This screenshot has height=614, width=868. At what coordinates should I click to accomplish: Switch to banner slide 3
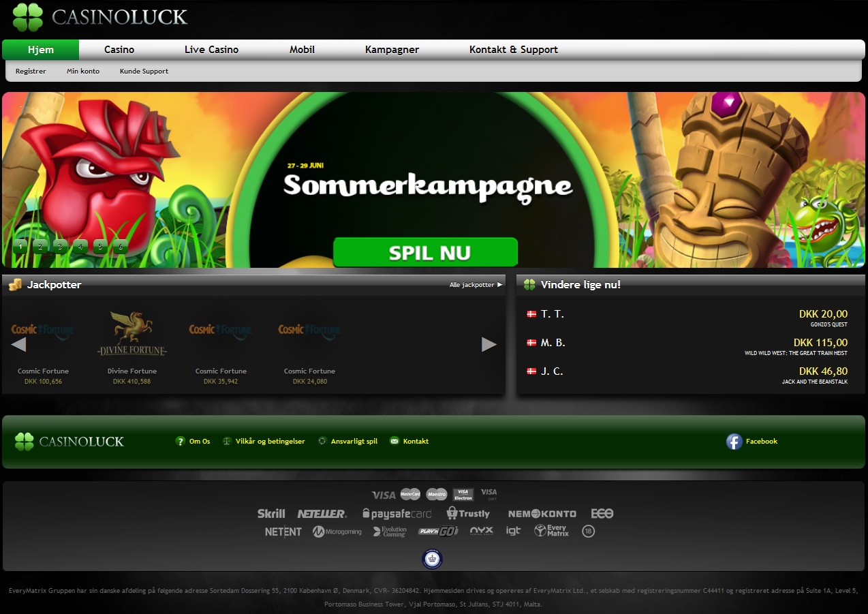61,246
